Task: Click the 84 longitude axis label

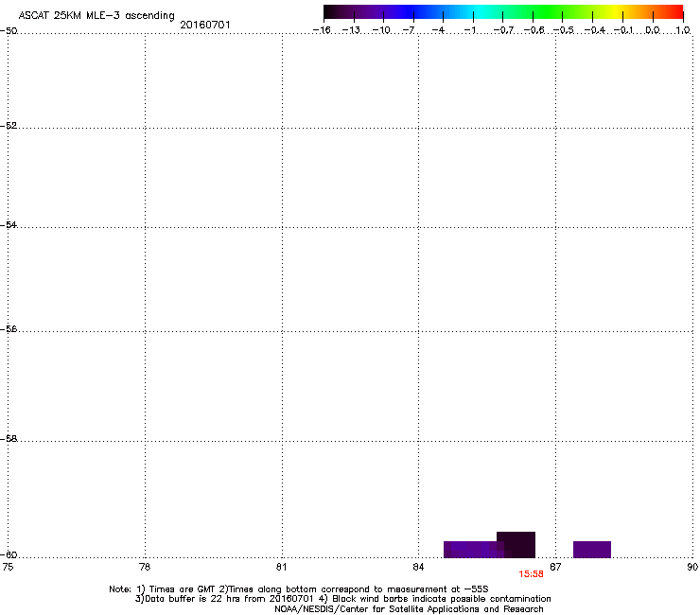Action: click(x=418, y=567)
